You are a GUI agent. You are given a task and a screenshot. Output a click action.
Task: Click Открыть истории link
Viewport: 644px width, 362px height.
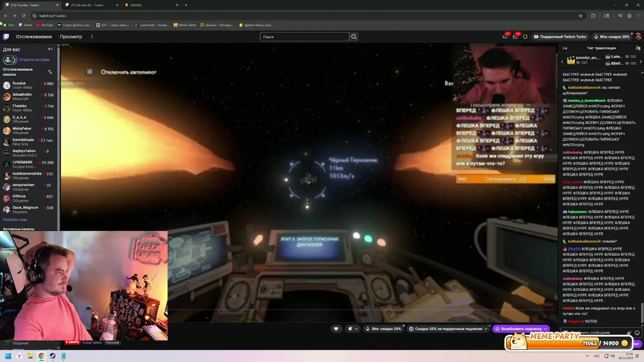34,60
